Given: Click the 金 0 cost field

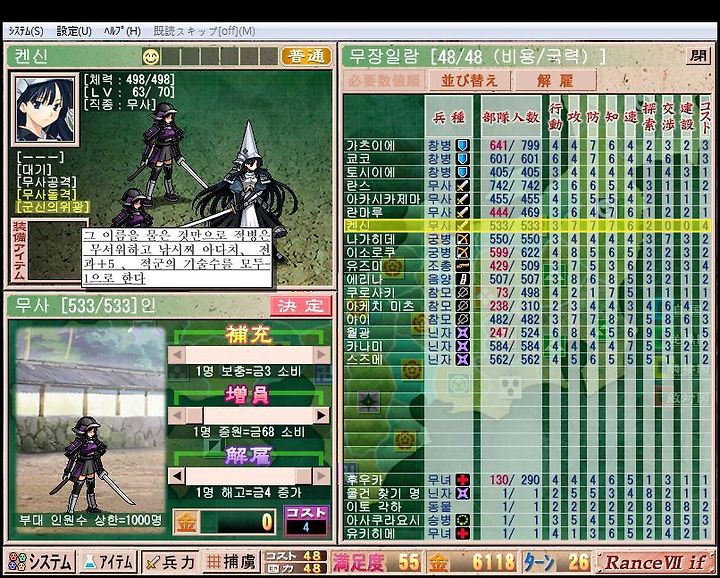Looking at the screenshot, I should (225, 522).
